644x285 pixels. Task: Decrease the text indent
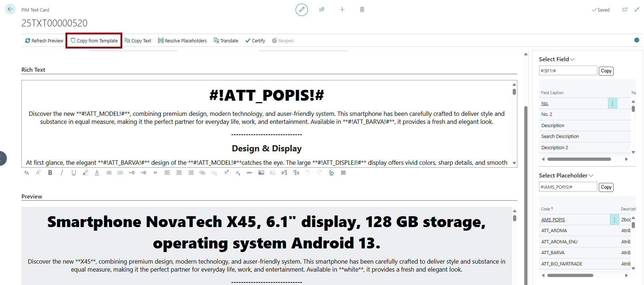132,173
